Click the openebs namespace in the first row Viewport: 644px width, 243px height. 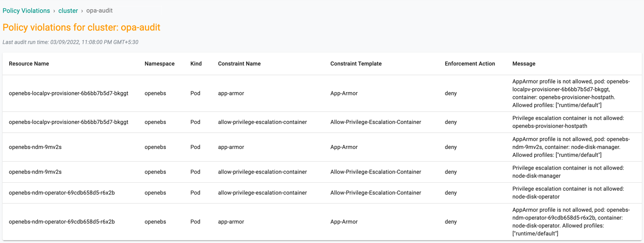coord(155,93)
